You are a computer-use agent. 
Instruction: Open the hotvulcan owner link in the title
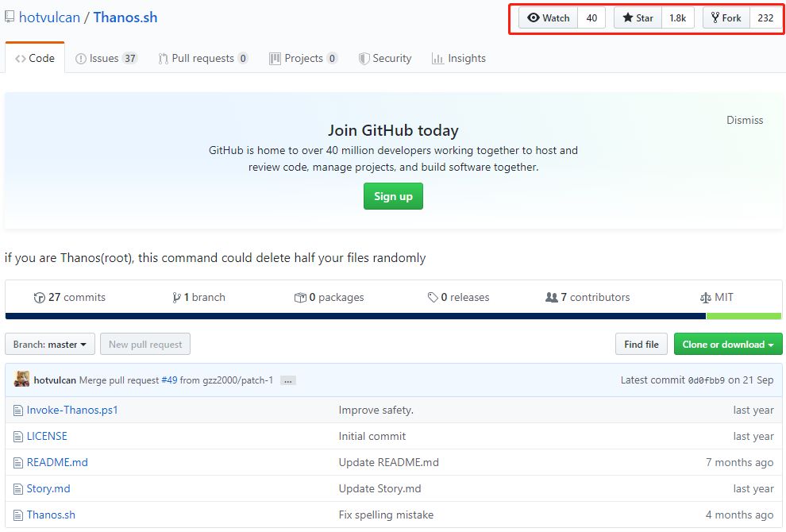pos(50,17)
